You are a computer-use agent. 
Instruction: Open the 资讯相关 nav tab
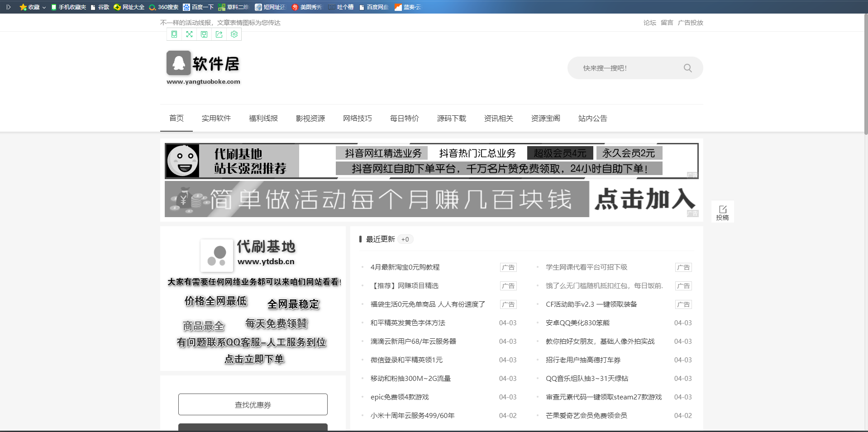[x=499, y=119]
